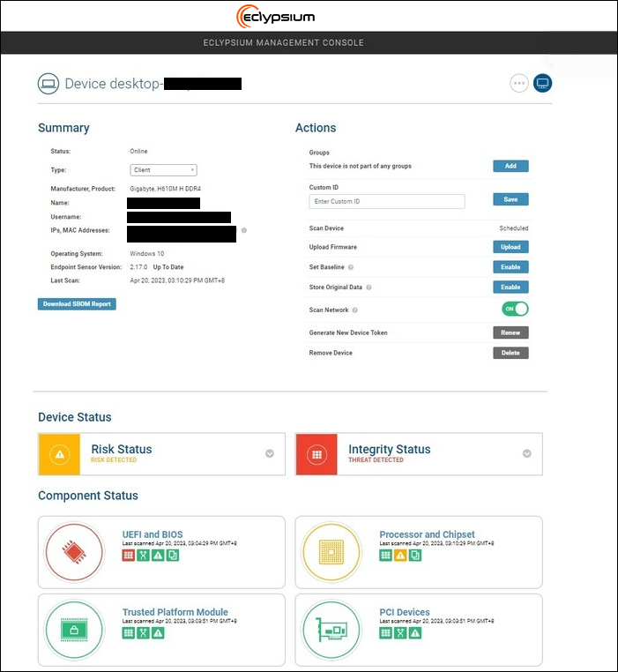Click the green copy icon under UEFI and BIOS
618x672 pixels.
172,556
